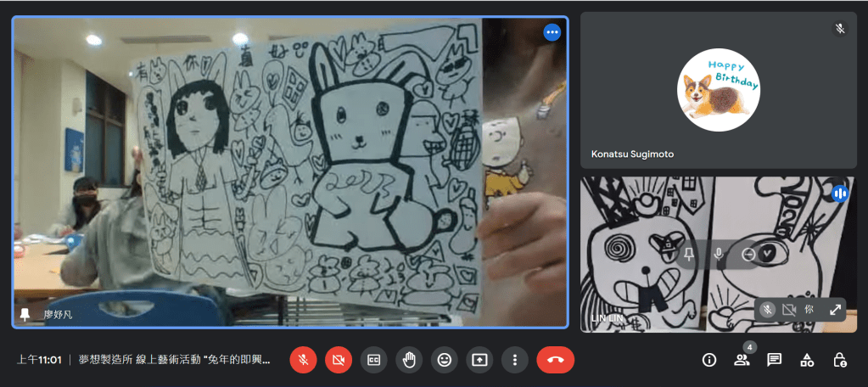
Task: Unmute microphone in the bottom call bar
Action: pyautogui.click(x=303, y=360)
